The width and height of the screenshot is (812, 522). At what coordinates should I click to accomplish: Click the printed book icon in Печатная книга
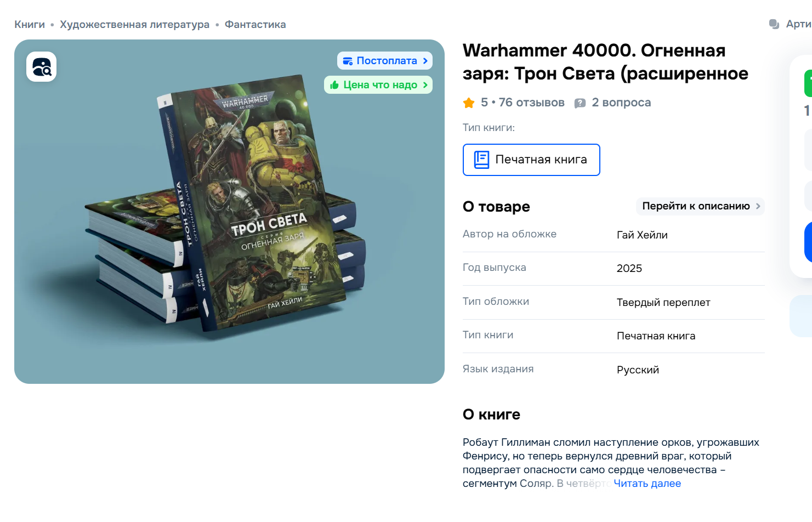(481, 160)
